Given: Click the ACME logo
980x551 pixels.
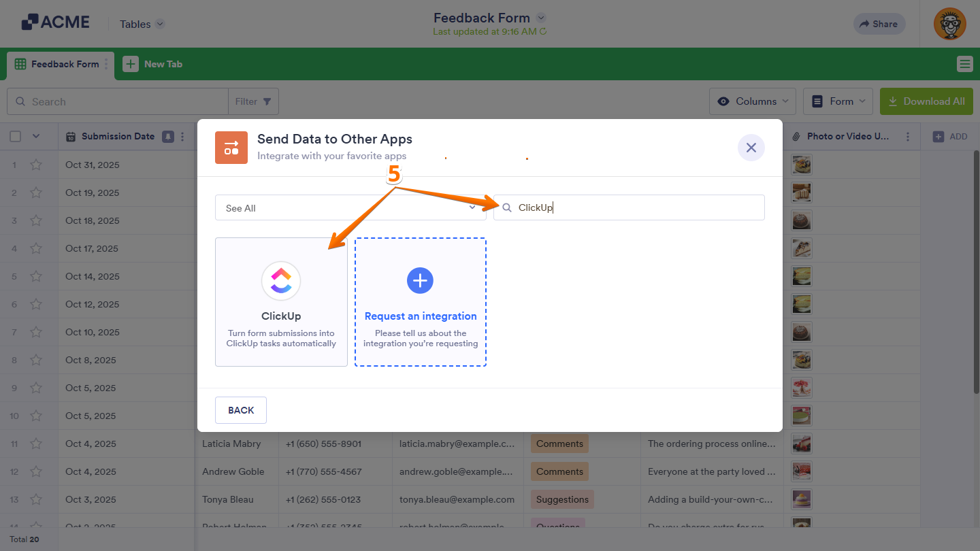Looking at the screenshot, I should 54,22.
